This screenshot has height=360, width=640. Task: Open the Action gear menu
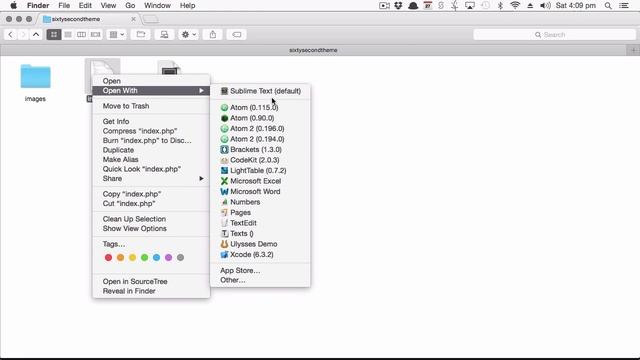click(189, 35)
